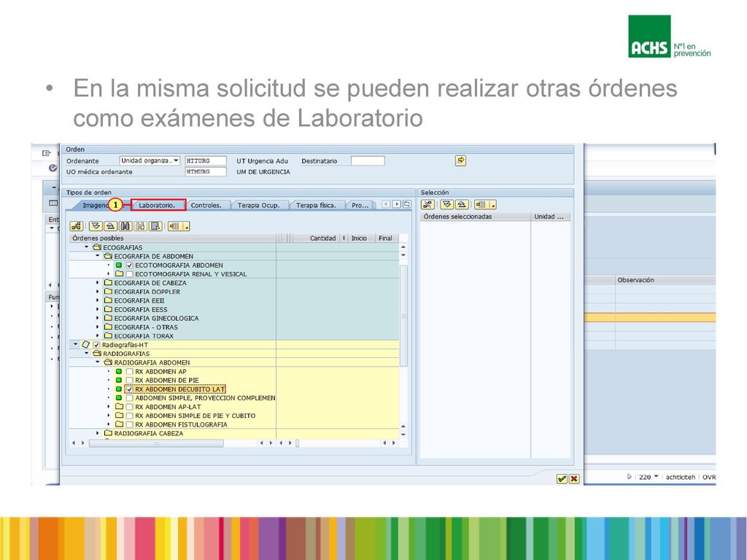Click the Final column header
This screenshot has height=560, width=747.
385,238
